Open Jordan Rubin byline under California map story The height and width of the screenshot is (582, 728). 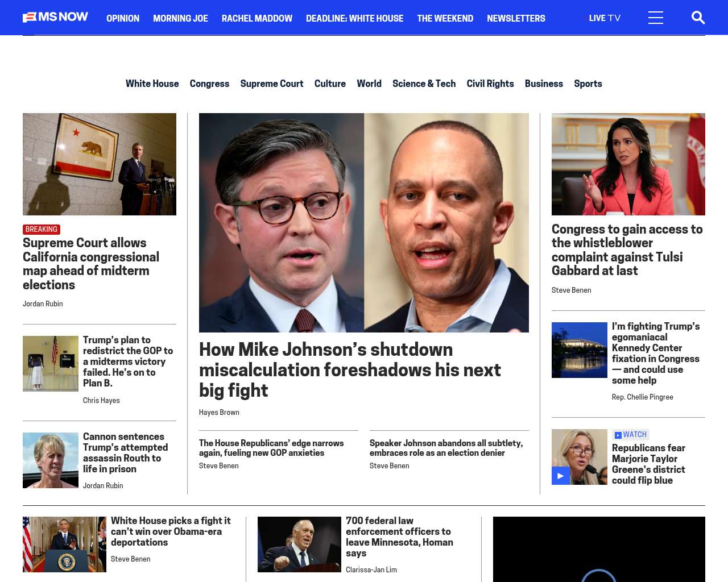43,304
